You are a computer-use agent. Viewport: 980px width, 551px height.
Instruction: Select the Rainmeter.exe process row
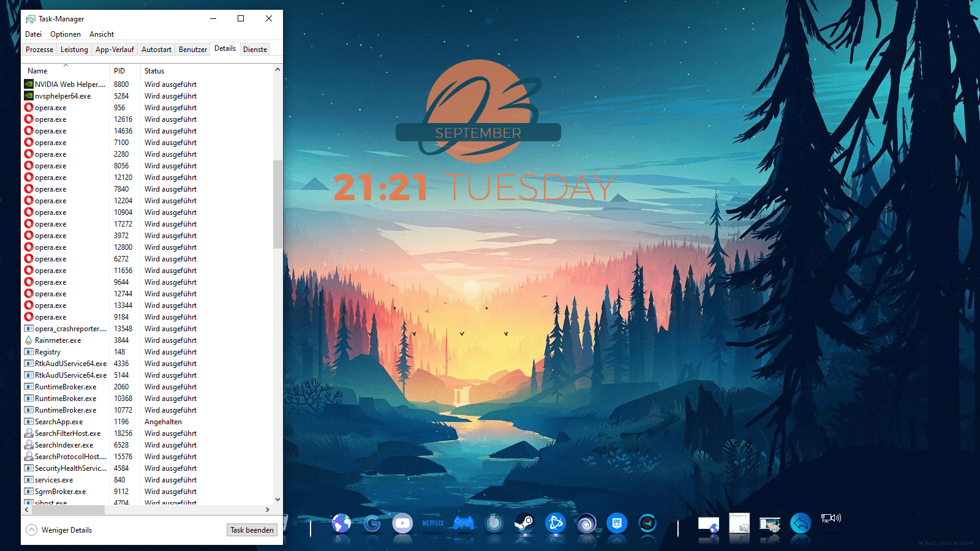click(58, 340)
